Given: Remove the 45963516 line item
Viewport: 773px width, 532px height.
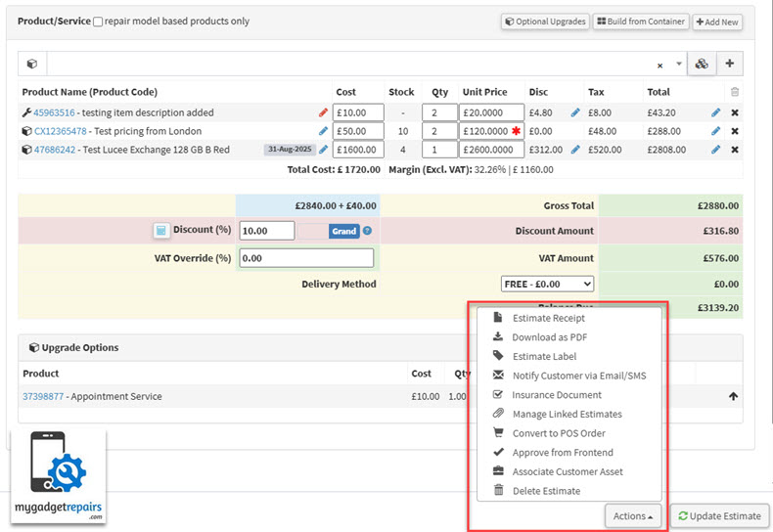Looking at the screenshot, I should pyautogui.click(x=735, y=112).
